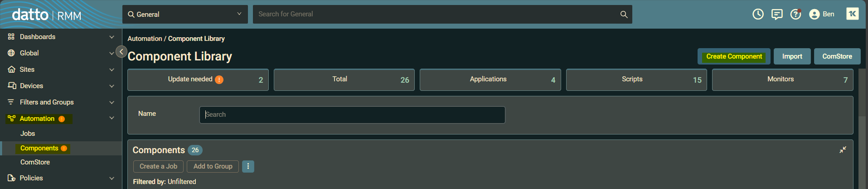Expand the Policies menu chevron
The image size is (868, 189).
tap(112, 178)
